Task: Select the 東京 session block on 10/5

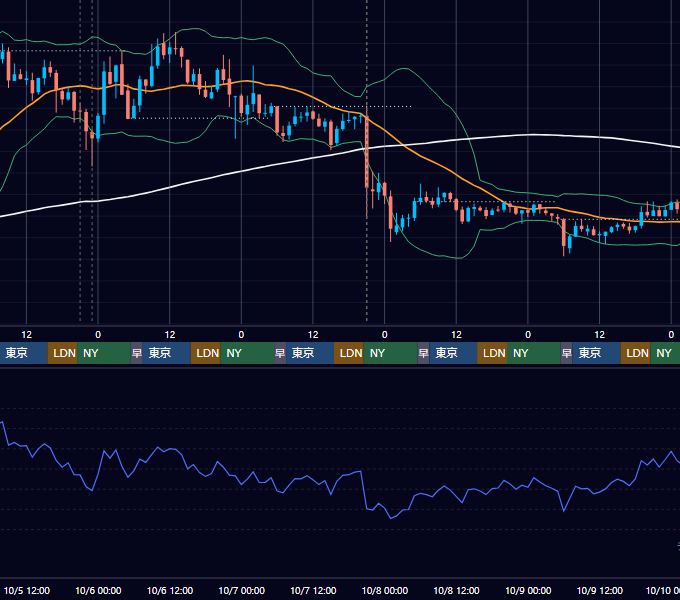Action: pos(23,353)
